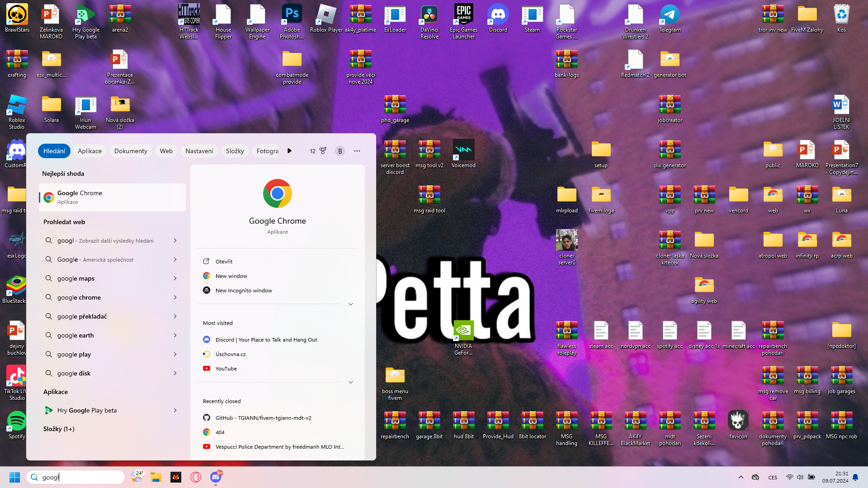Expand Most visited list chevron
This screenshot has width=868, height=488.
tap(351, 382)
